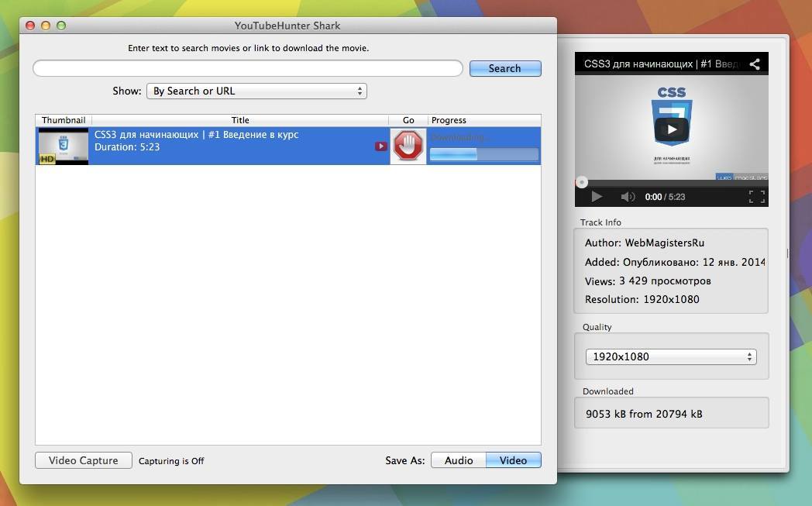Screen dimensions: 812x506
Task: Click the Video Capture button
Action: coord(84,460)
